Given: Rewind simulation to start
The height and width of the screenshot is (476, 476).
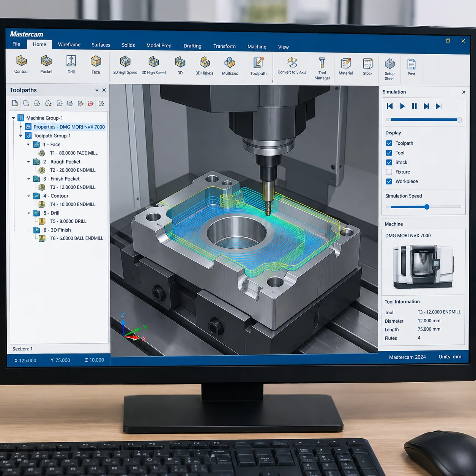Looking at the screenshot, I should pos(390,106).
